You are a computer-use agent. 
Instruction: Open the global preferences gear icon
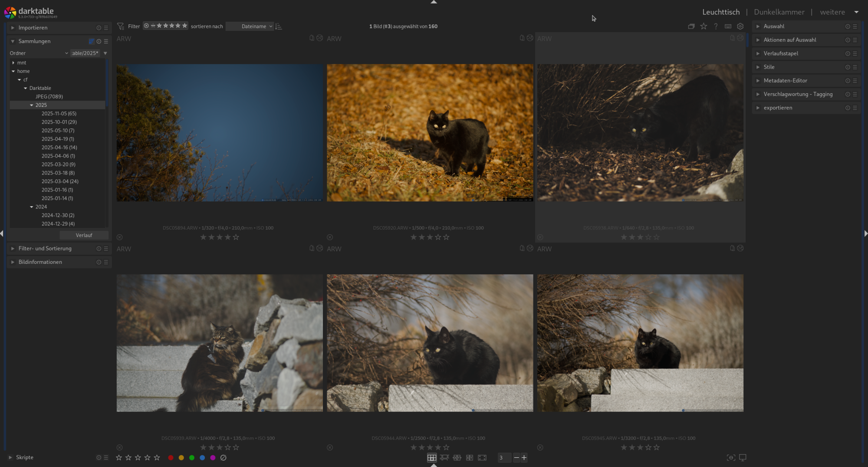(x=740, y=26)
